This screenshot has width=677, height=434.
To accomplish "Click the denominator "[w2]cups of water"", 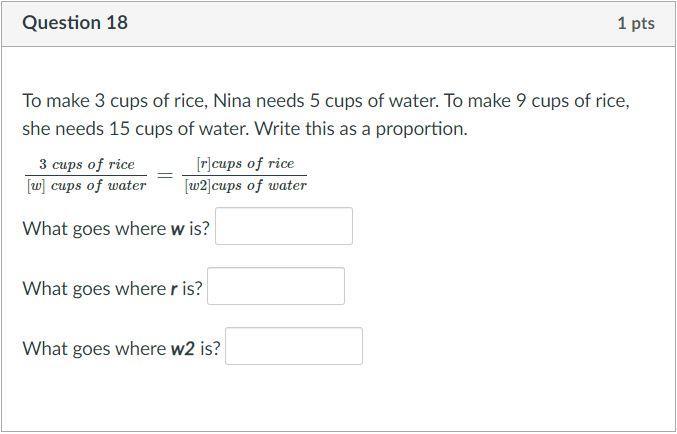I will (x=245, y=185).
